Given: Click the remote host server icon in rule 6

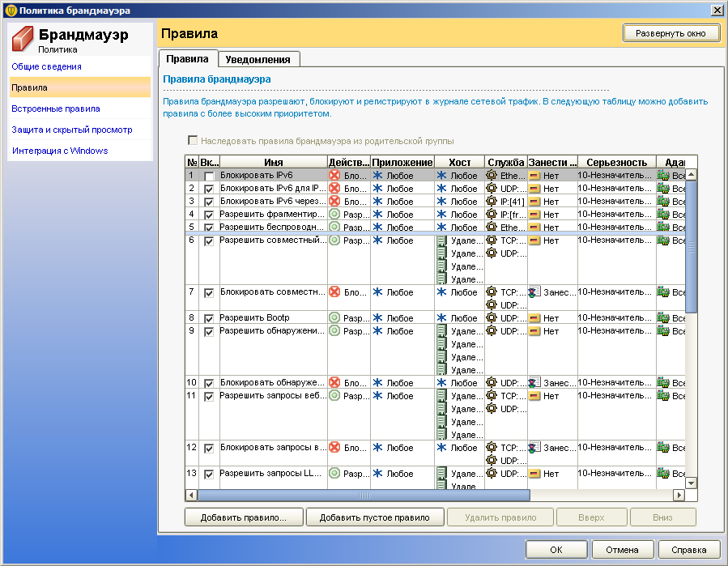Looking at the screenshot, I should (x=442, y=240).
